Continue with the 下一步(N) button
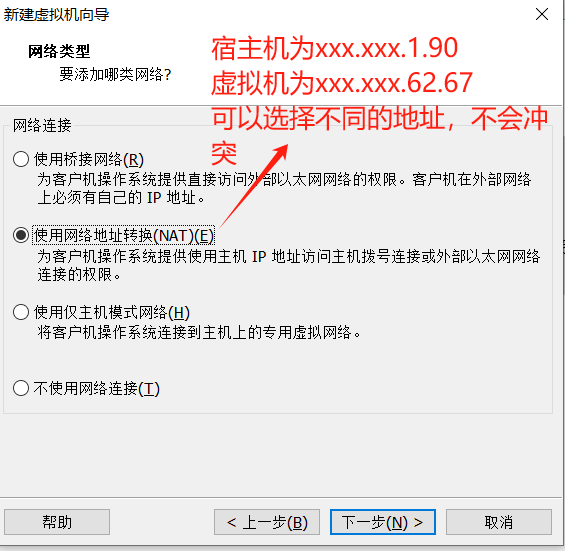 (383, 522)
